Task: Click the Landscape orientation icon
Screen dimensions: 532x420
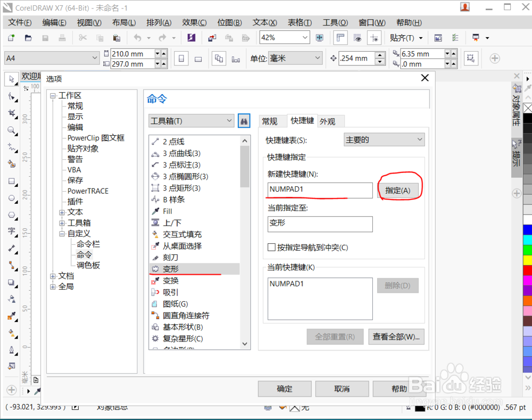Action: [x=198, y=59]
